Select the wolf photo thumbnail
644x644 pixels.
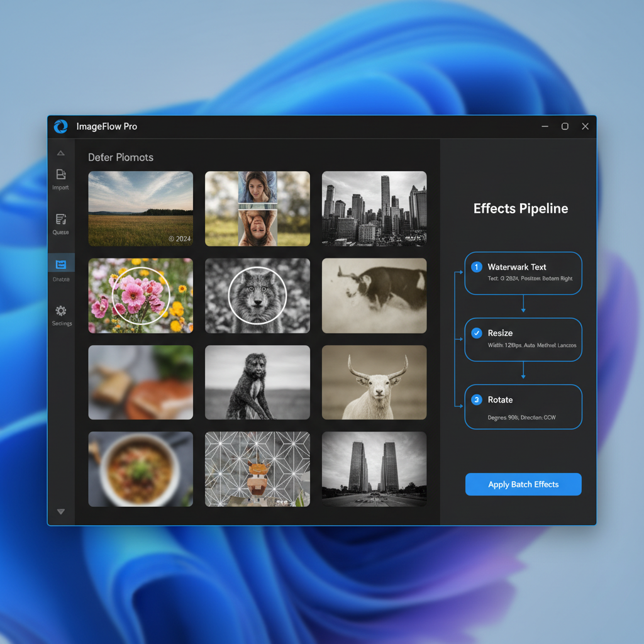click(257, 296)
